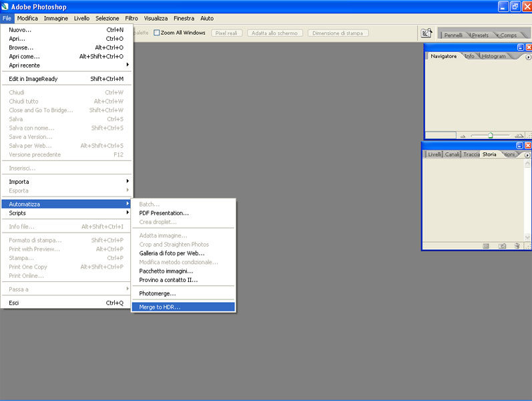Create new document from current state icon
Viewport: 532px width, 401px height.
pyautogui.click(x=486, y=246)
